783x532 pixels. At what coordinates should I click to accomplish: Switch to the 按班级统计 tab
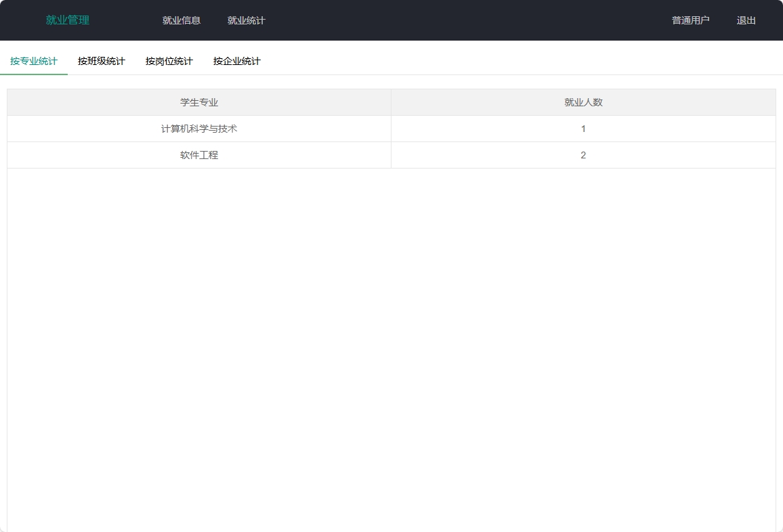(101, 60)
